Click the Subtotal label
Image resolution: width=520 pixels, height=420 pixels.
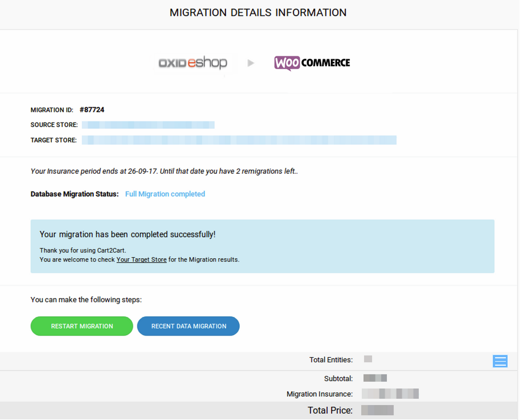pos(338,378)
